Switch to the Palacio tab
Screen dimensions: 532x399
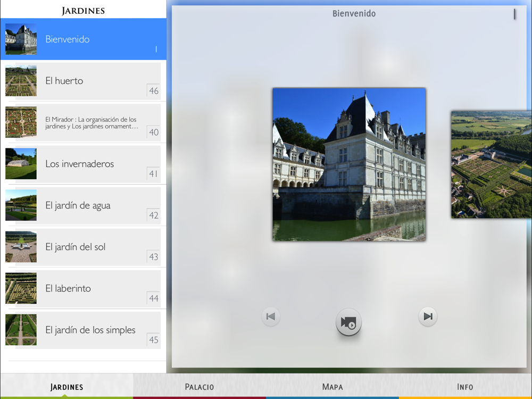click(x=199, y=386)
